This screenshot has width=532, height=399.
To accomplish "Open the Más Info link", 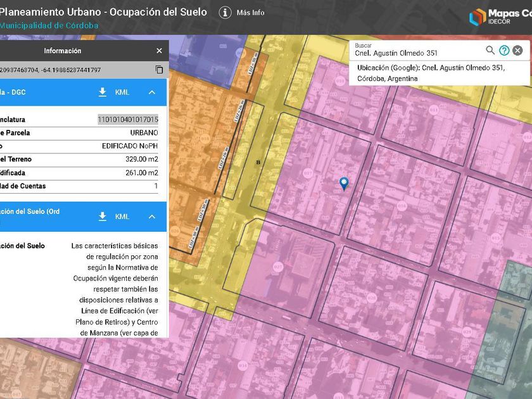I will coord(250,13).
